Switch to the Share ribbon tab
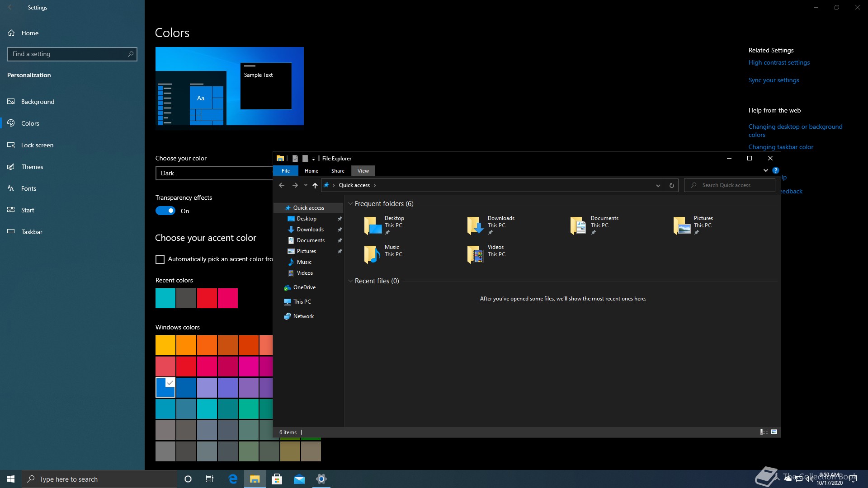The image size is (868, 488). pos(338,171)
